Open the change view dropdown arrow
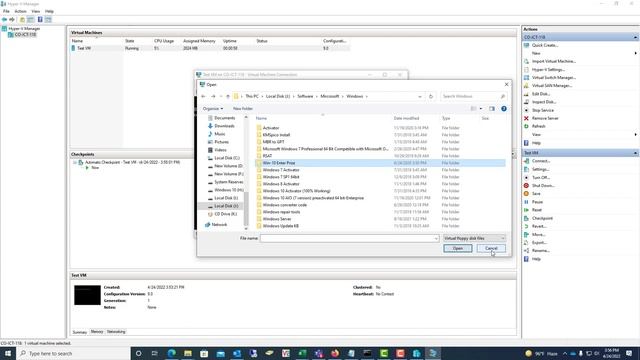This screenshot has width=640, height=360. [481, 109]
